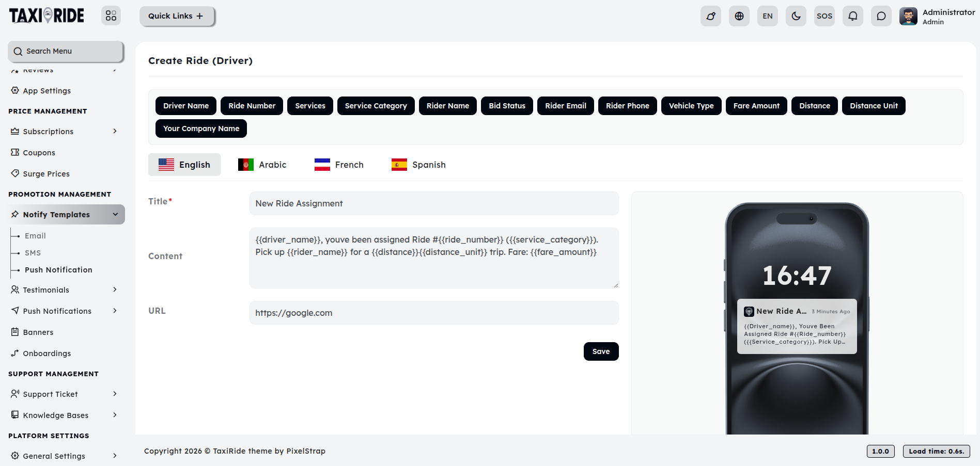Insert the Fare Amount placeholder tag

coord(756,106)
